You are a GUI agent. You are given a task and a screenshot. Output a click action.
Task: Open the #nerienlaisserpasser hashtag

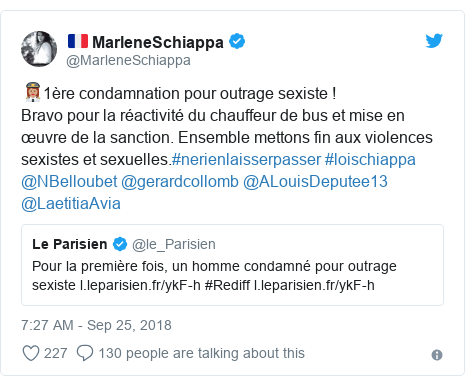[x=246, y=159]
